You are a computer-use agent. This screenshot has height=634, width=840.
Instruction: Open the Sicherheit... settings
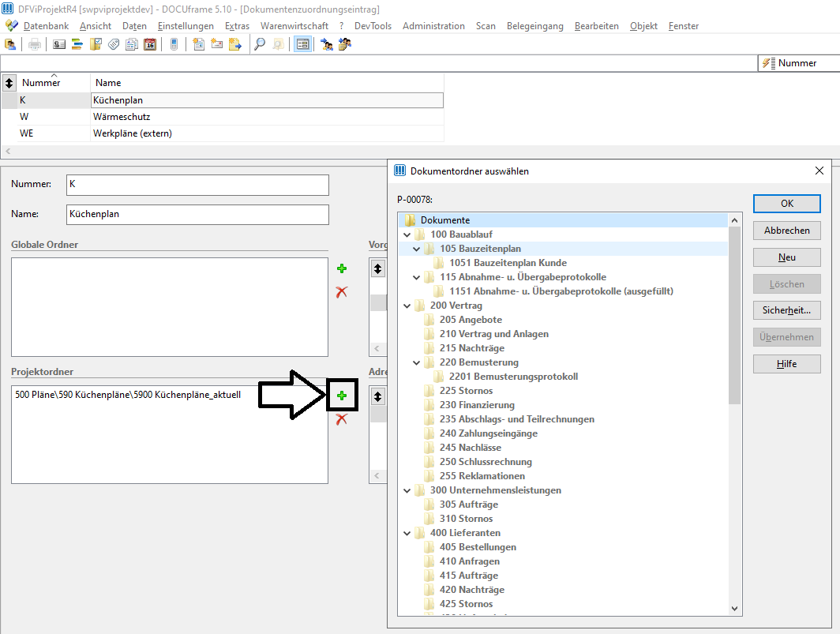(x=786, y=310)
